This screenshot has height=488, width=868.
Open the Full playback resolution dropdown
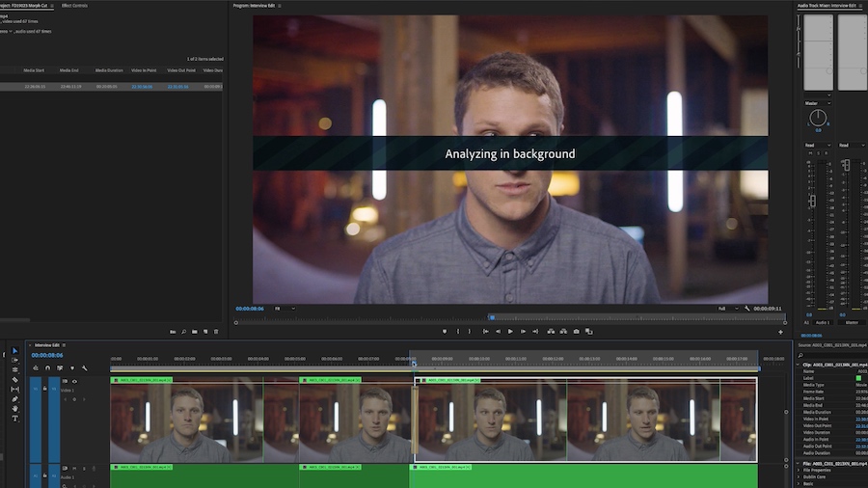point(728,309)
